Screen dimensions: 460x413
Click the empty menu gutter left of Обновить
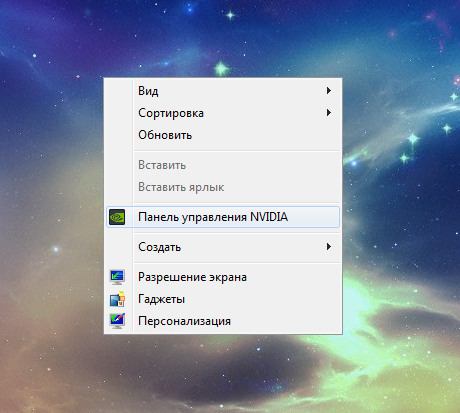pyautogui.click(x=119, y=135)
